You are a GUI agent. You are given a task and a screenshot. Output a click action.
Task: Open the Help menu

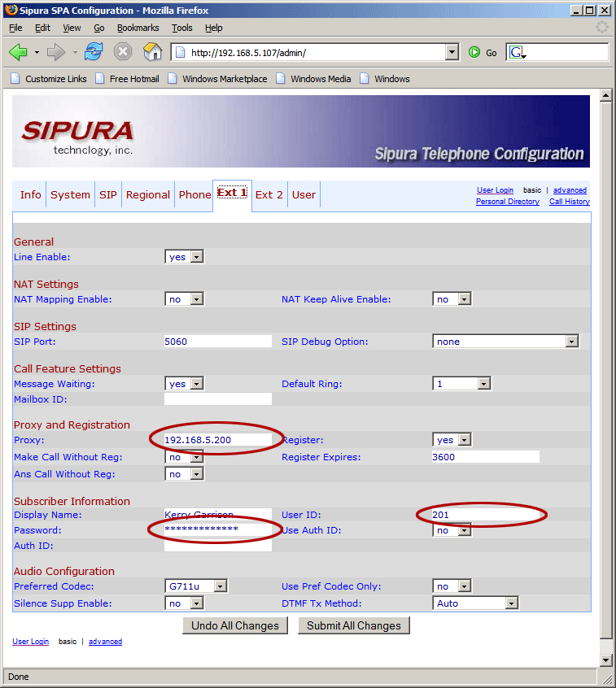point(214,28)
